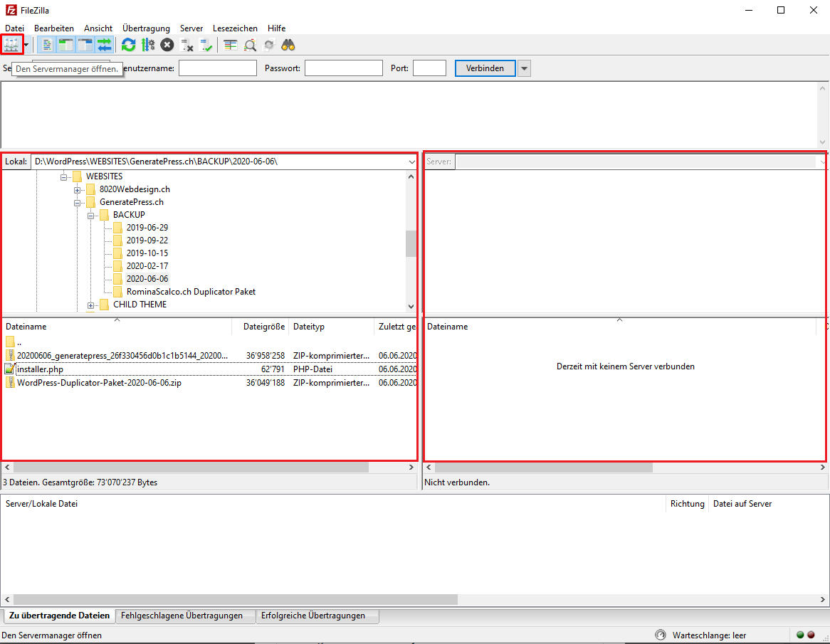Click Port input field
The width and height of the screenshot is (830, 644).
(x=429, y=68)
